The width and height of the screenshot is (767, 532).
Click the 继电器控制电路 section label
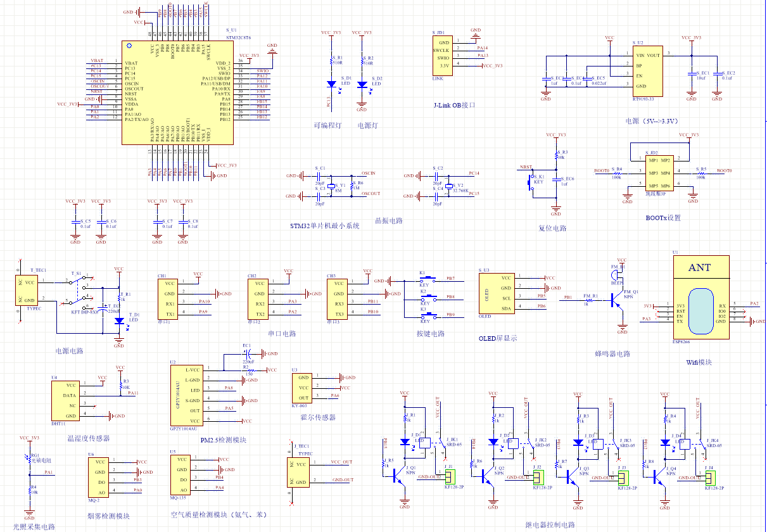(550, 525)
